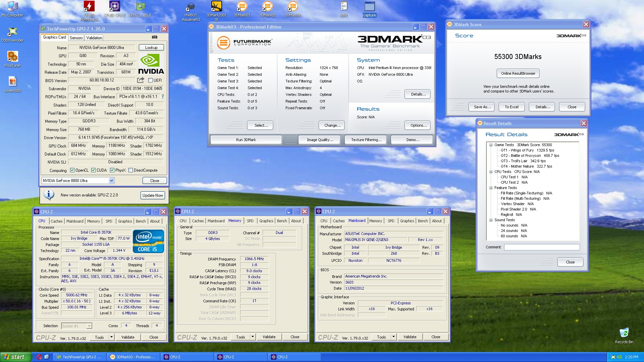Open D3DOverrider desktop shortcut
The height and width of the screenshot is (362, 644).
click(x=12, y=34)
